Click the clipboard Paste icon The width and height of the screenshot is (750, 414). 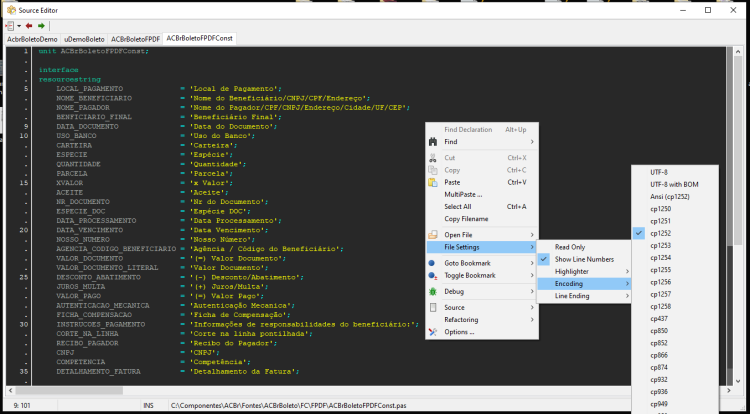click(x=433, y=183)
